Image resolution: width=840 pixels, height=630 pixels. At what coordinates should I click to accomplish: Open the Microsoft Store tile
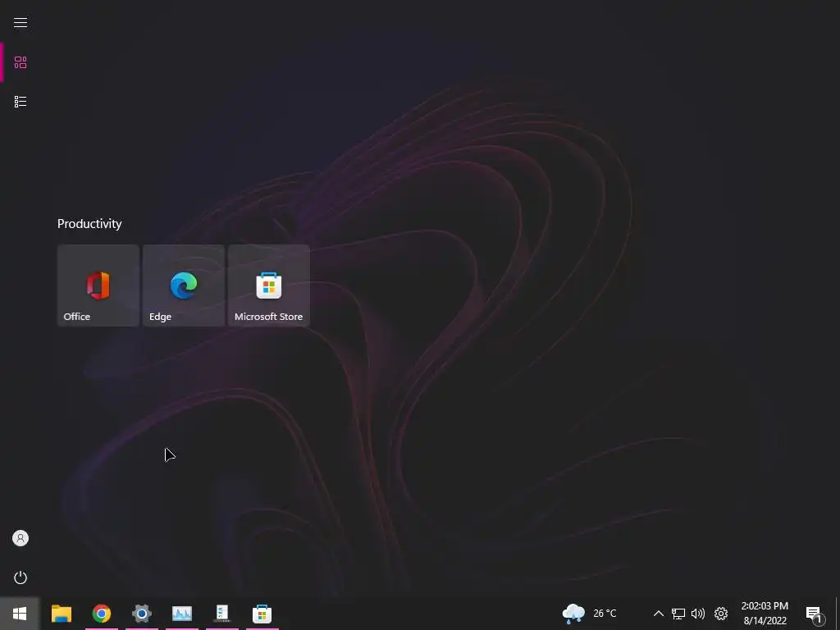(269, 285)
